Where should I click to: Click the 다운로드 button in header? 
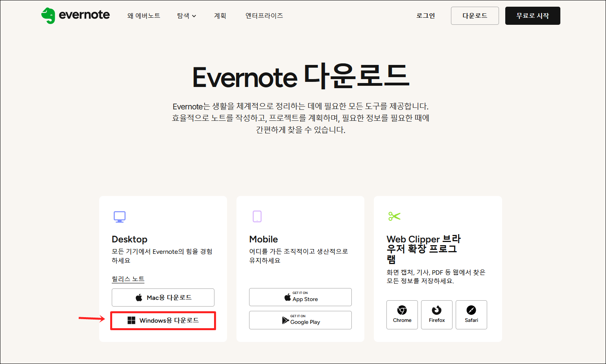[475, 16]
